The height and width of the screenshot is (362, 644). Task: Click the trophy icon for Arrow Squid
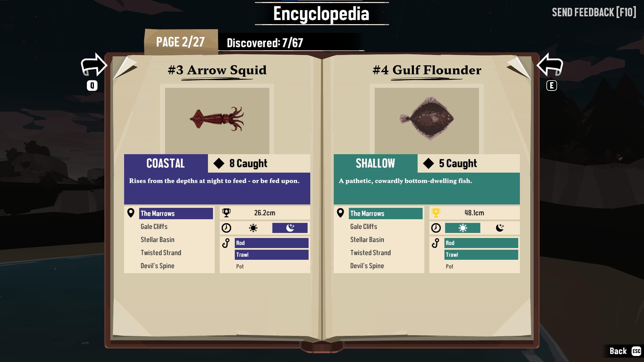click(x=226, y=213)
